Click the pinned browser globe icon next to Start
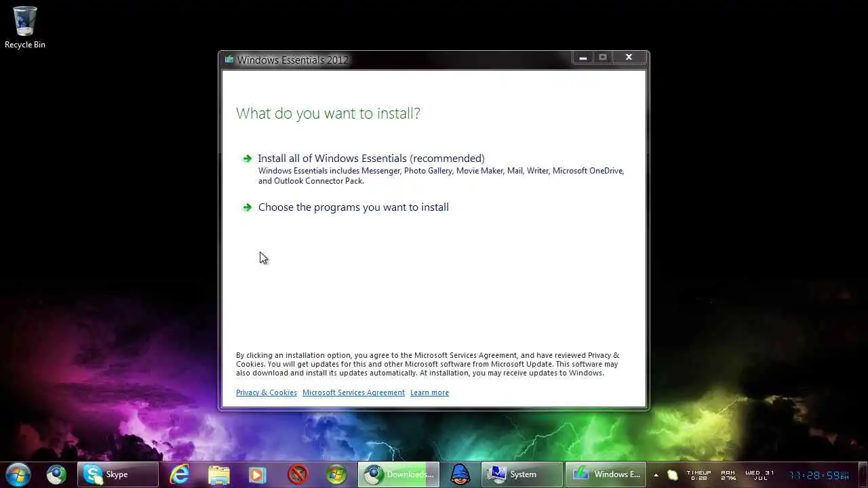Image resolution: width=868 pixels, height=488 pixels. [x=56, y=474]
